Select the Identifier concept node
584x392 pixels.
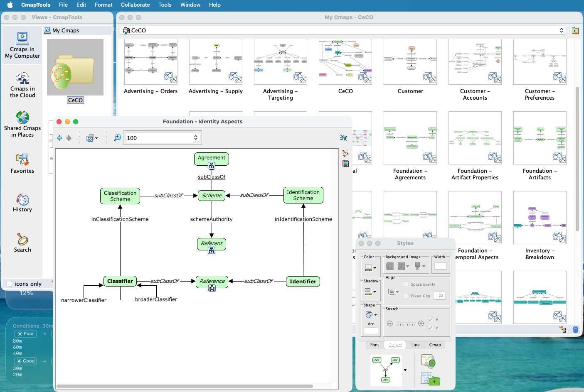click(303, 282)
